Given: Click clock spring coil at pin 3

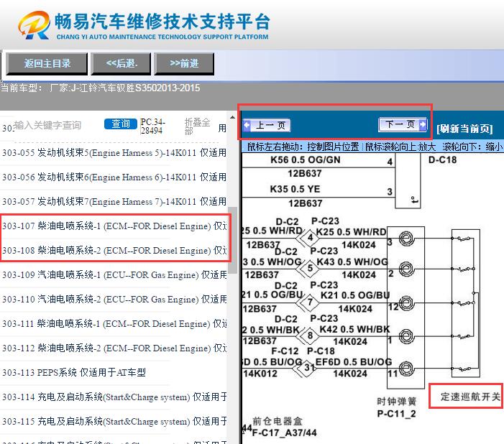Looking at the screenshot, I should (x=406, y=238).
